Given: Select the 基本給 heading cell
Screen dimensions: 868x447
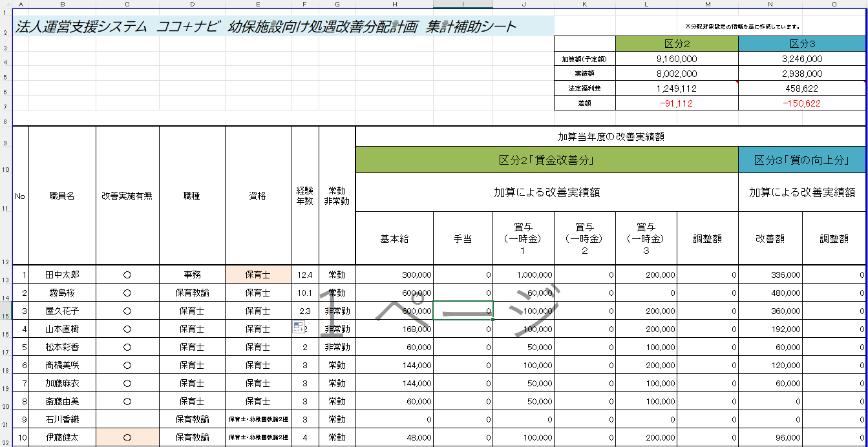Looking at the screenshot, I should pos(394,238).
